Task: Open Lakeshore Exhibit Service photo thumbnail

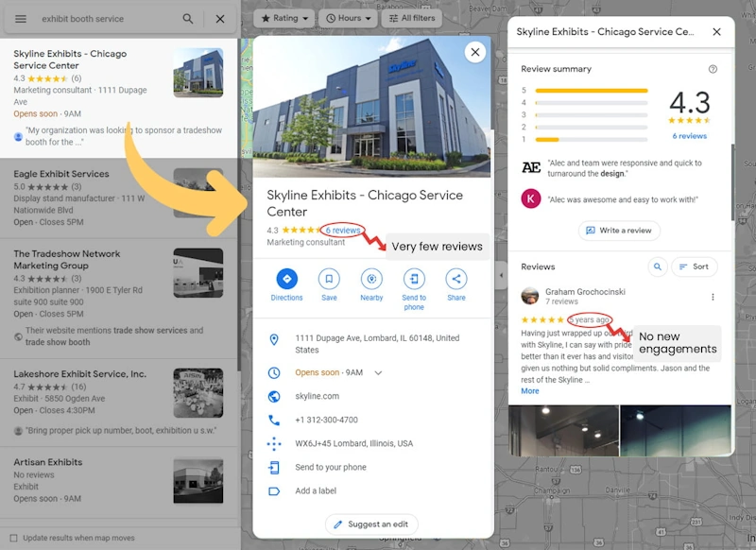Action: pos(198,393)
